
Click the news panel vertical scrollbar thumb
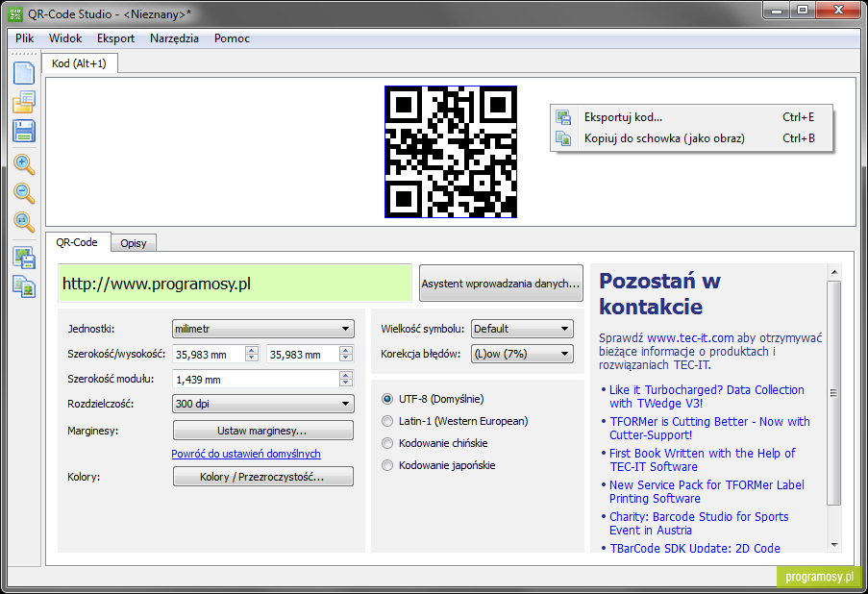pos(833,393)
